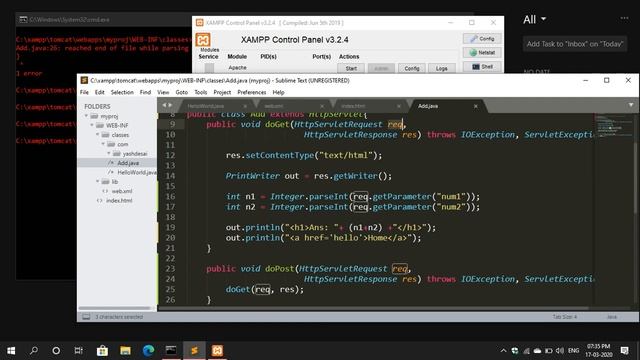This screenshot has width=640, height=360.
Task: Open the Find menu
Action: (145, 92)
